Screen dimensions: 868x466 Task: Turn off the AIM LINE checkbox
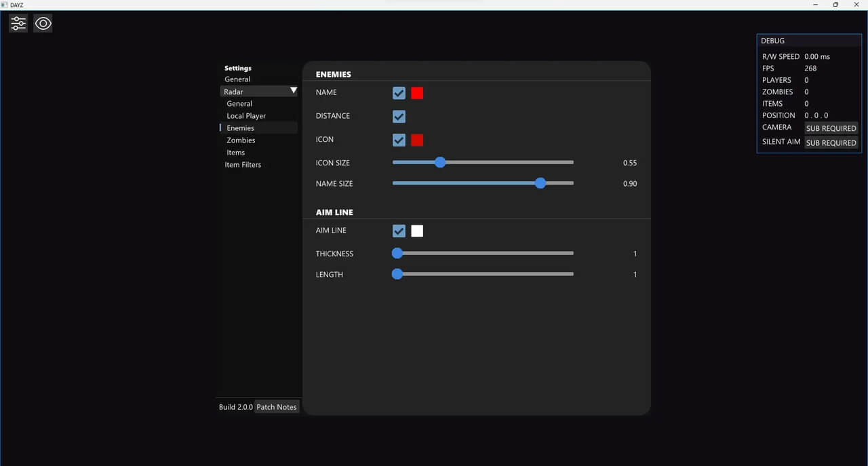tap(399, 231)
